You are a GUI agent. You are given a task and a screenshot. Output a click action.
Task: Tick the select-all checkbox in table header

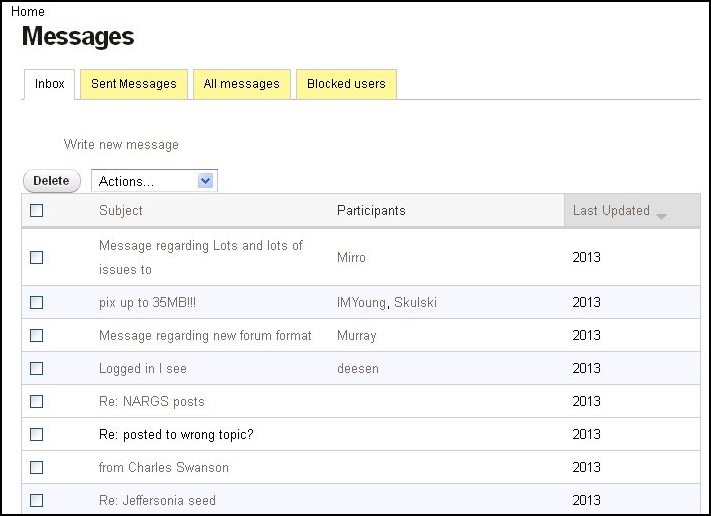37,211
